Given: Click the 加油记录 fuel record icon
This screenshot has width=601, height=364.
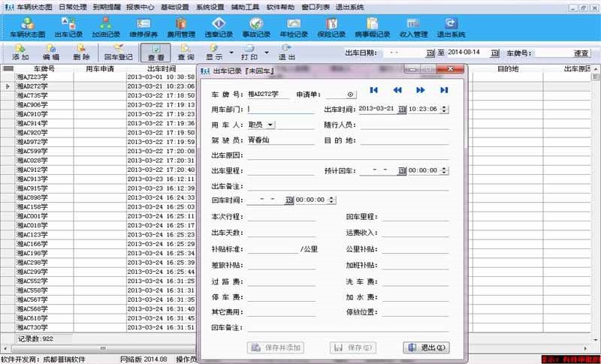Looking at the screenshot, I should coord(104,28).
